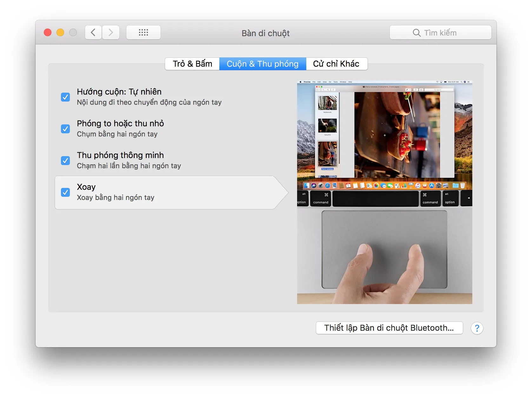Show all preferences via the grid icon
The width and height of the screenshot is (532, 398).
pyautogui.click(x=143, y=32)
